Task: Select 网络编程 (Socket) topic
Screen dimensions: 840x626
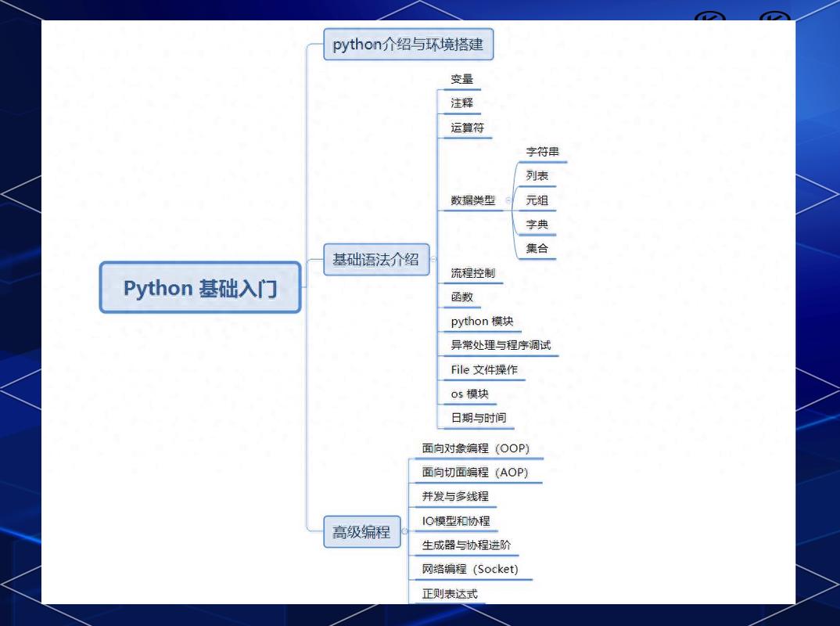Action: click(470, 569)
